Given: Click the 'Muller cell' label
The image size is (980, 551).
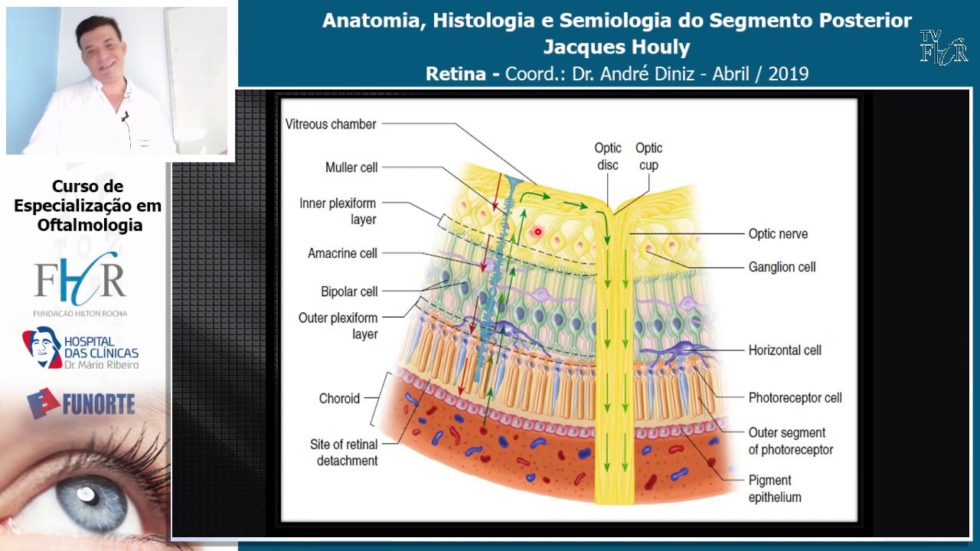Looking at the screenshot, I should [351, 168].
